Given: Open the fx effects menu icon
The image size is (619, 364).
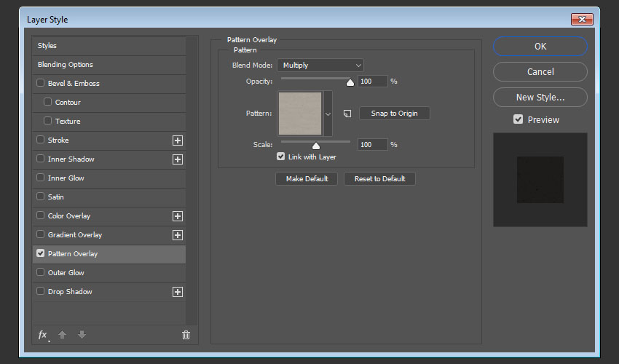Looking at the screenshot, I should pos(43,335).
